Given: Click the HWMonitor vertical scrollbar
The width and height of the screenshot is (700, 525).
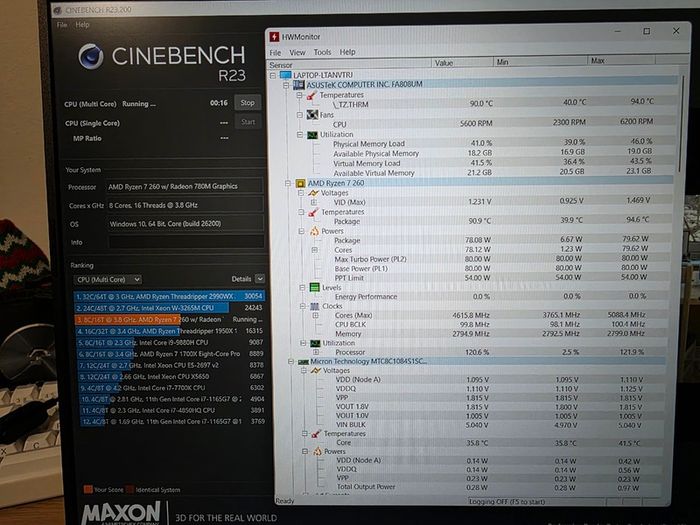Looking at the screenshot, I should tap(682, 125).
